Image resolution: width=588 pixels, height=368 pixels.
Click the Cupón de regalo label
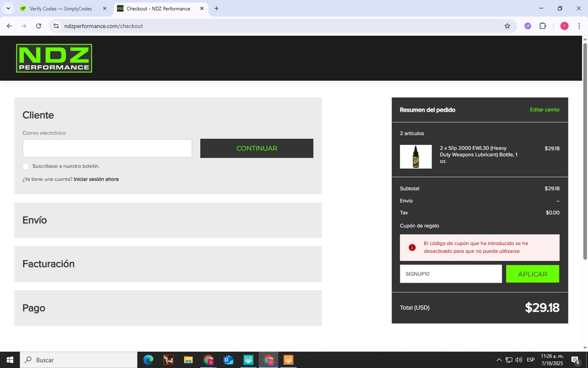click(419, 226)
